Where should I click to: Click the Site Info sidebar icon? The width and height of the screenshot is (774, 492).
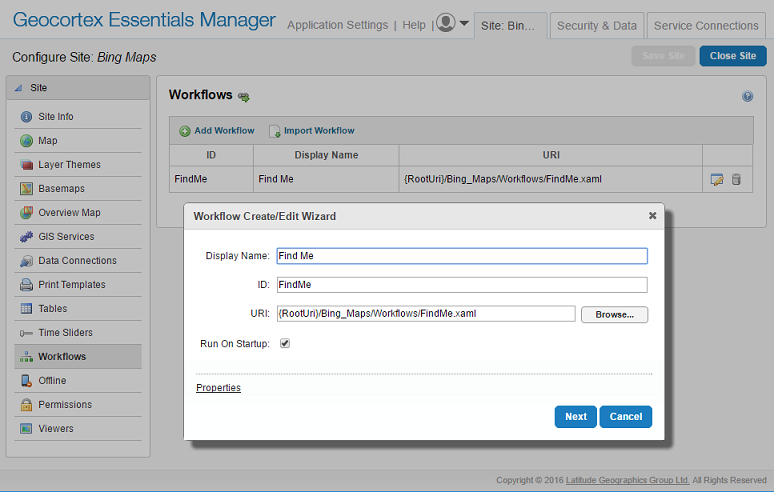coord(26,117)
